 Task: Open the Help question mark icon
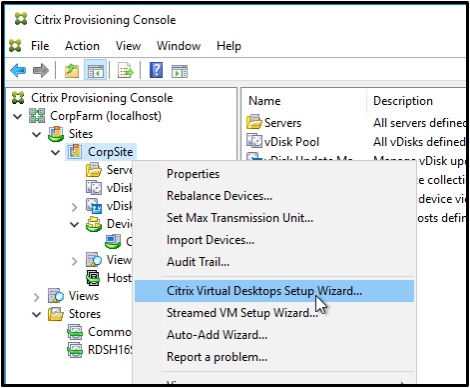(x=156, y=70)
